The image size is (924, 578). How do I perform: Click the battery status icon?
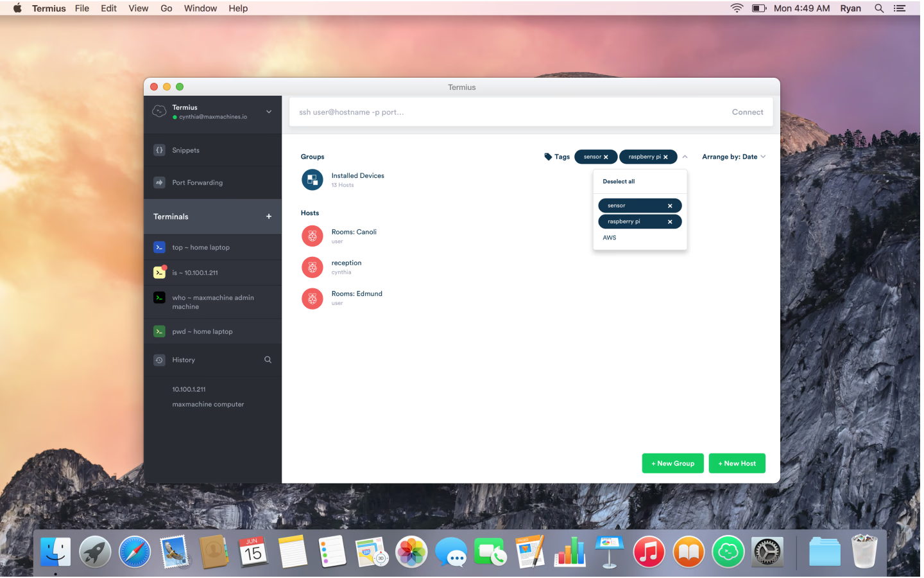pyautogui.click(x=759, y=8)
